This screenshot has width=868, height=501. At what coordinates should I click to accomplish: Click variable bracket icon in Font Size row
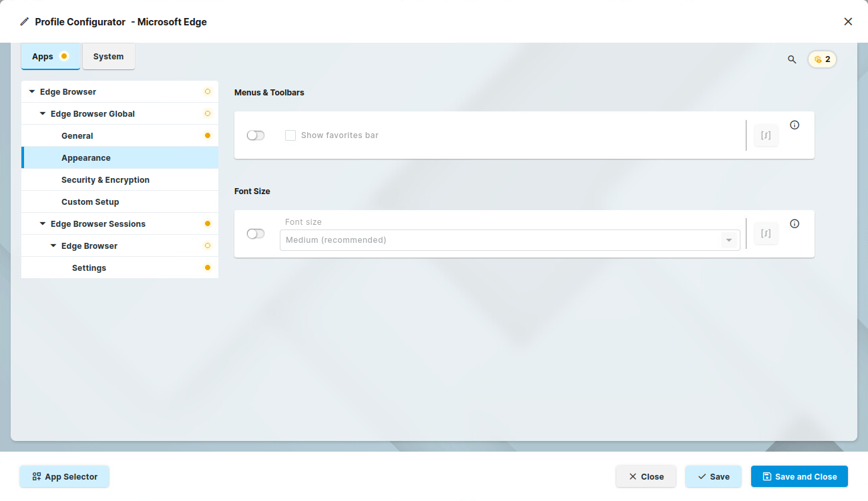tap(766, 233)
